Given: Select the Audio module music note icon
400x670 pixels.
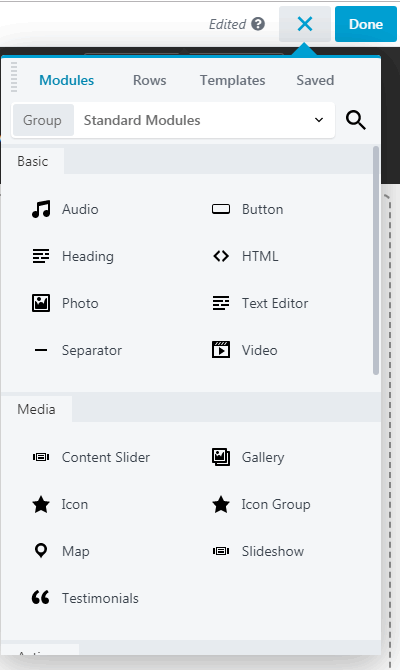Looking at the screenshot, I should coord(41,209).
